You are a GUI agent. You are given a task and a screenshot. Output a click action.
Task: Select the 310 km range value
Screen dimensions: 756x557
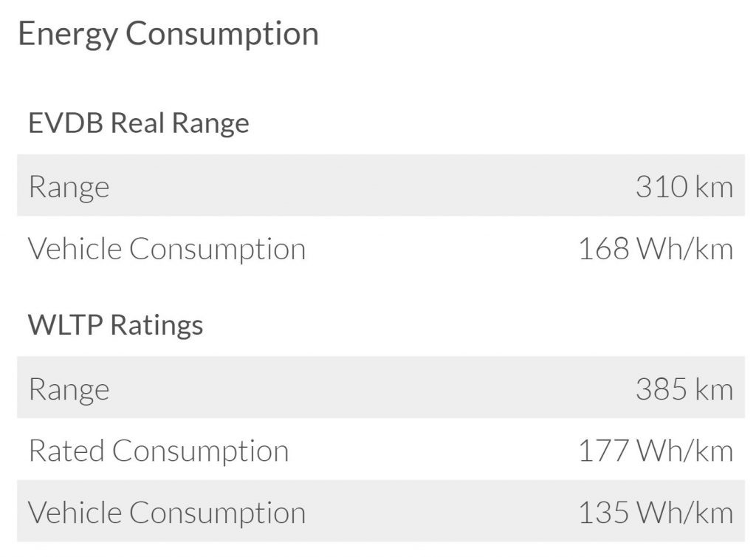(x=684, y=187)
